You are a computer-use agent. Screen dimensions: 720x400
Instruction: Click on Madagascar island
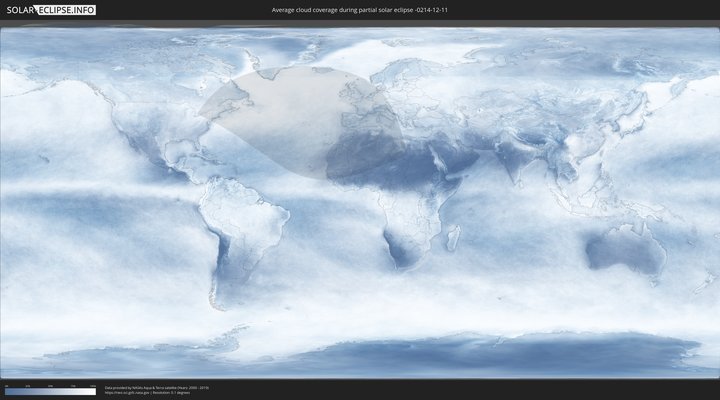[x=453, y=237]
